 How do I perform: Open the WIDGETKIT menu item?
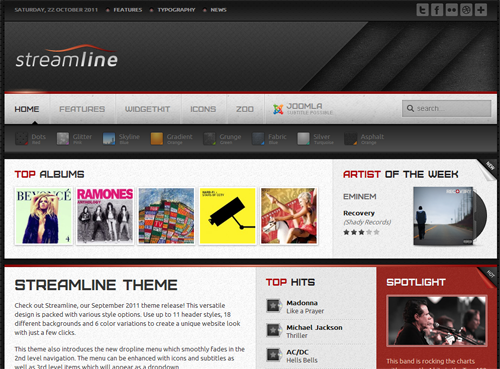pyautogui.click(x=147, y=109)
